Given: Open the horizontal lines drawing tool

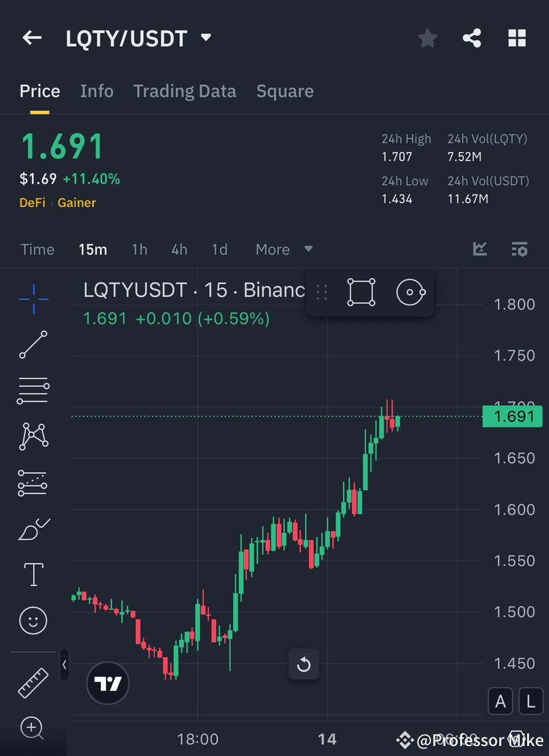Looking at the screenshot, I should point(33,391).
